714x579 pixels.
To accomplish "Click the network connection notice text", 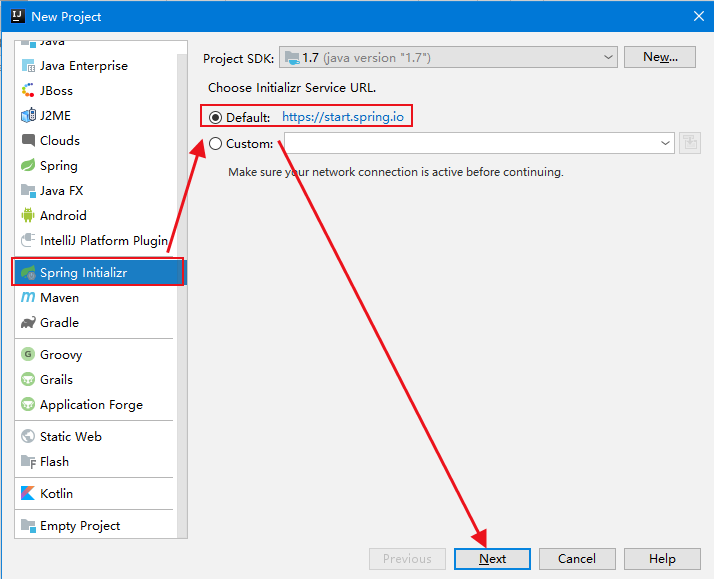I will point(396,172).
